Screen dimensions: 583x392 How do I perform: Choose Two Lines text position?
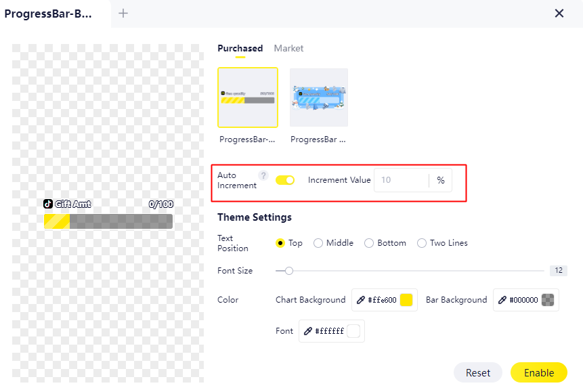[x=422, y=243]
